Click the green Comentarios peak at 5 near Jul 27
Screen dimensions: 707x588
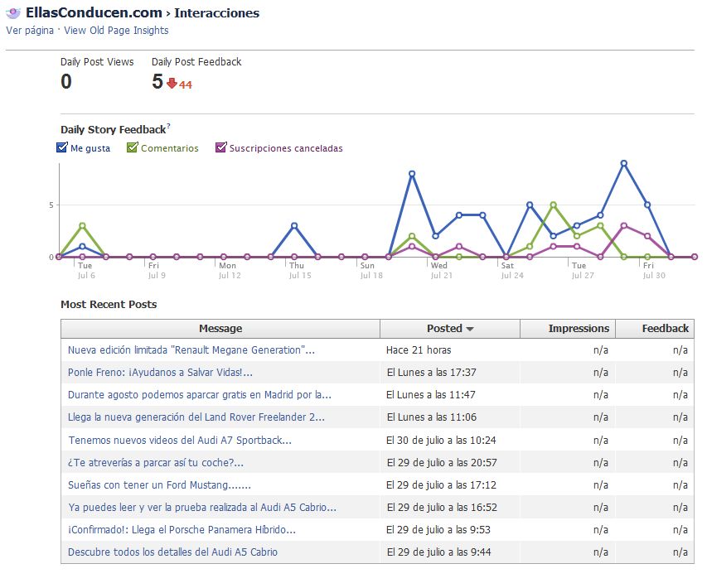tap(553, 205)
